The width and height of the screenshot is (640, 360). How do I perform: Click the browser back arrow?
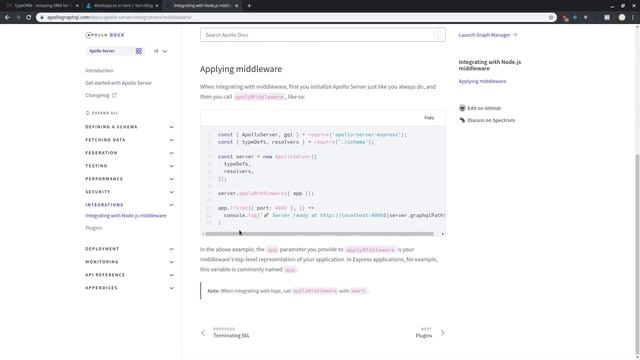(7, 17)
